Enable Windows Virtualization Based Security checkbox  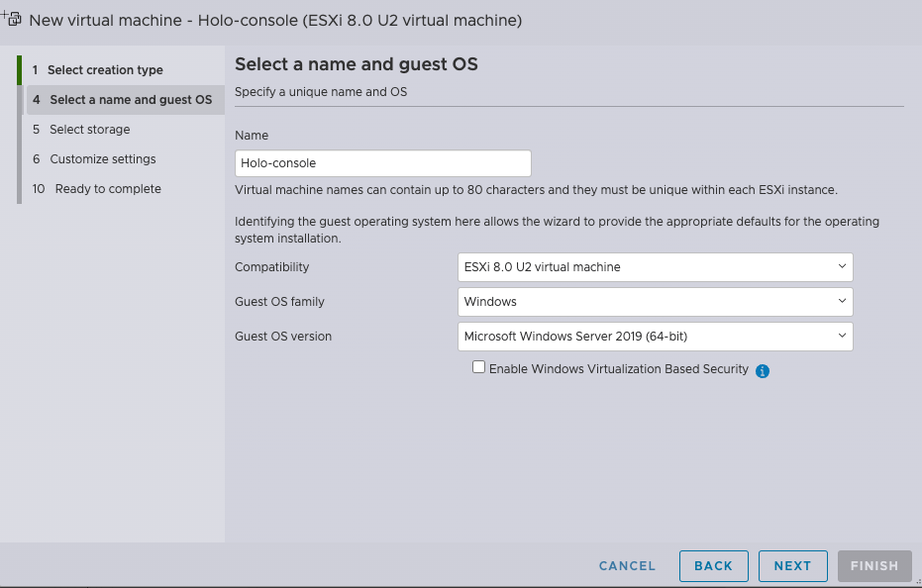479,367
